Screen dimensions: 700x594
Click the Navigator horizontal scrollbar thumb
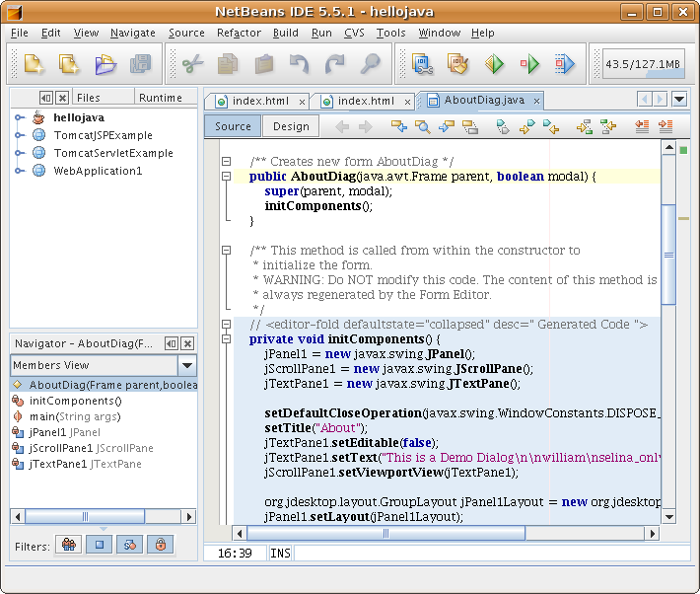click(85, 517)
